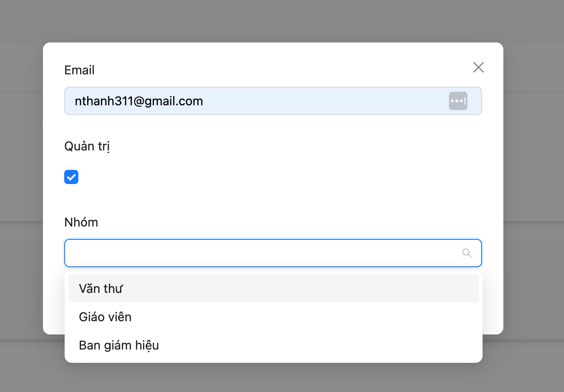The image size is (564, 392).
Task: Click blank space right of Giáo viên text
Action: pyautogui.click(x=310, y=317)
